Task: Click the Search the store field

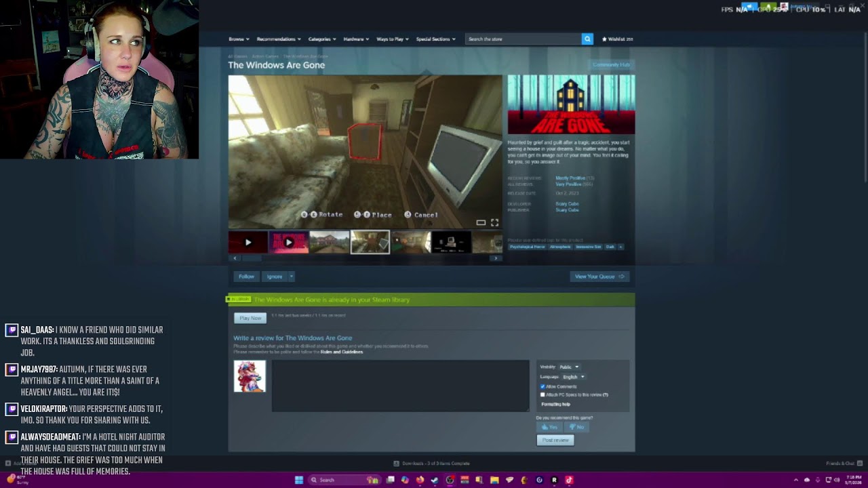Action: pyautogui.click(x=524, y=39)
